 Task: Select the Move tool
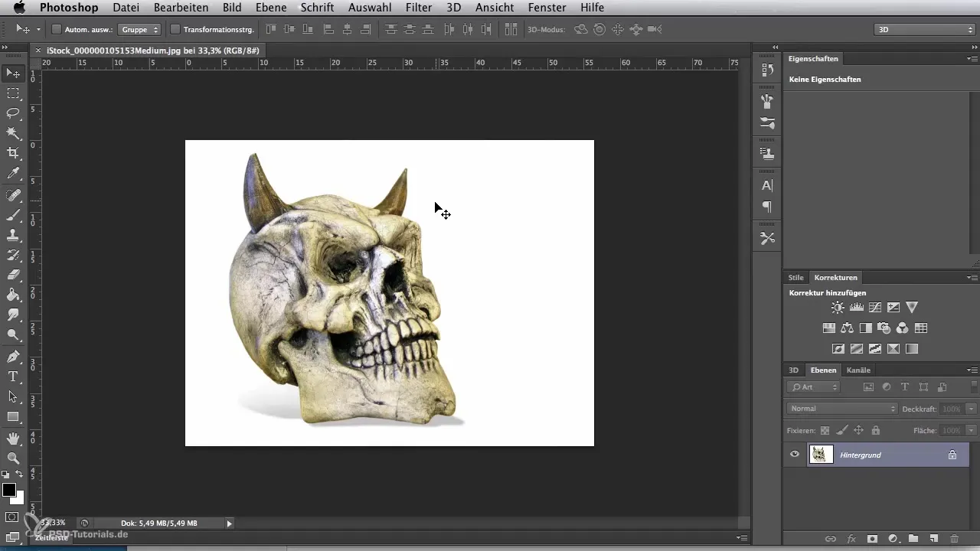(13, 73)
